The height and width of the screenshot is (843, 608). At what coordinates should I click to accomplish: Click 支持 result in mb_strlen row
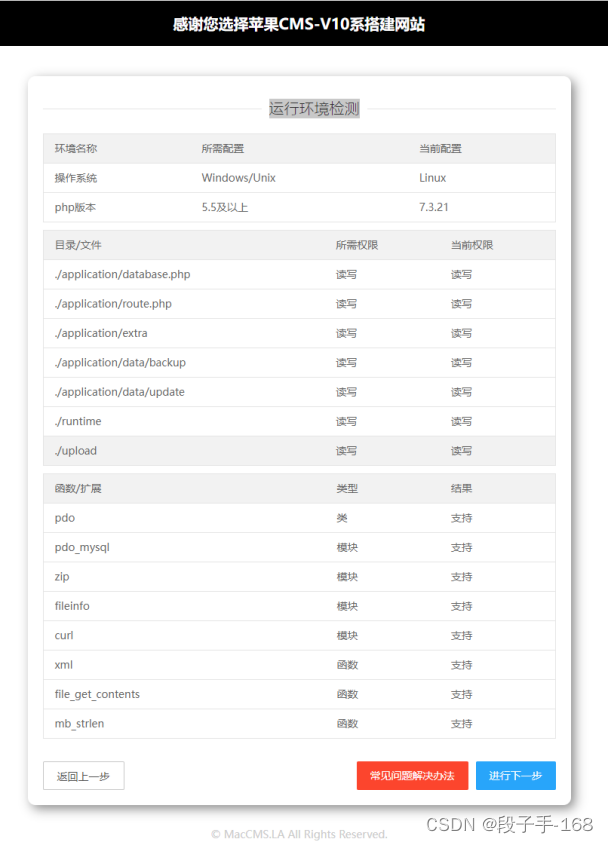point(461,724)
